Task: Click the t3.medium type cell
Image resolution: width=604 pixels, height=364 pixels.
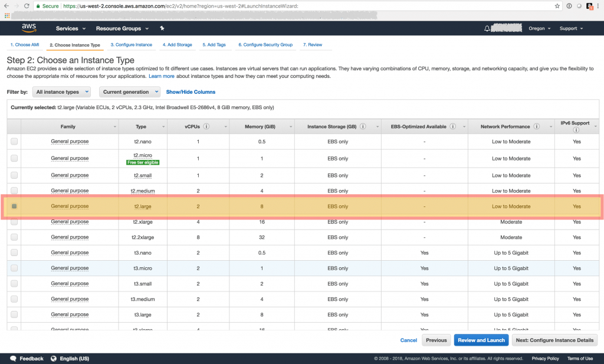Action: [143, 299]
